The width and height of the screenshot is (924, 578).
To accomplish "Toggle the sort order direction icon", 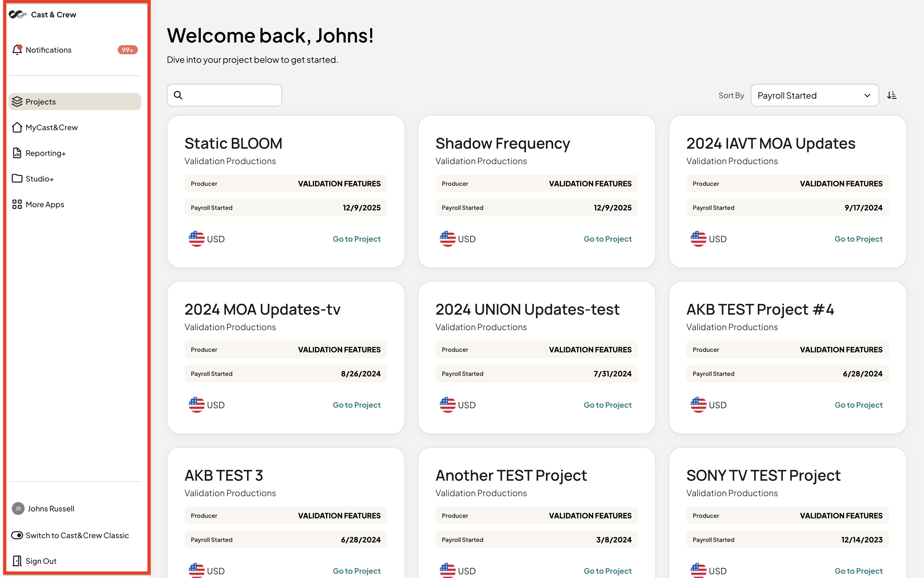I will coord(891,95).
